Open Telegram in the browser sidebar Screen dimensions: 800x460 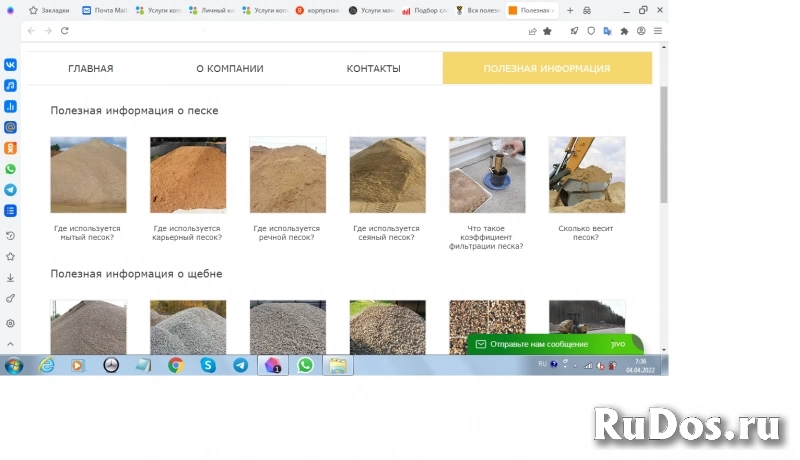click(10, 190)
